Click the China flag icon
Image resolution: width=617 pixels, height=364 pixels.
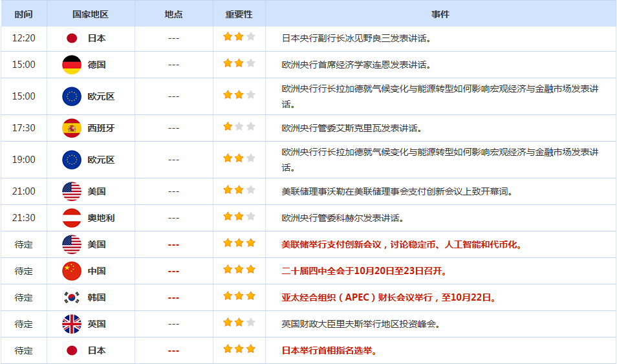point(72,271)
